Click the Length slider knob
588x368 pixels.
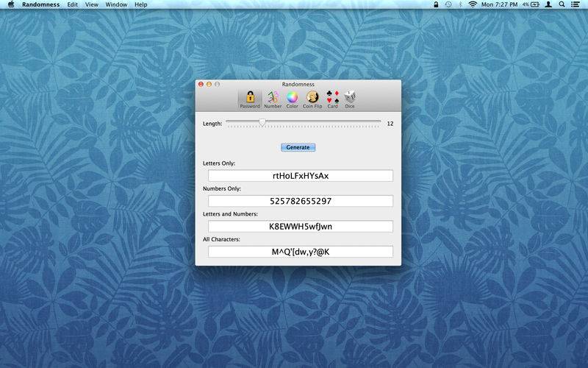(262, 122)
